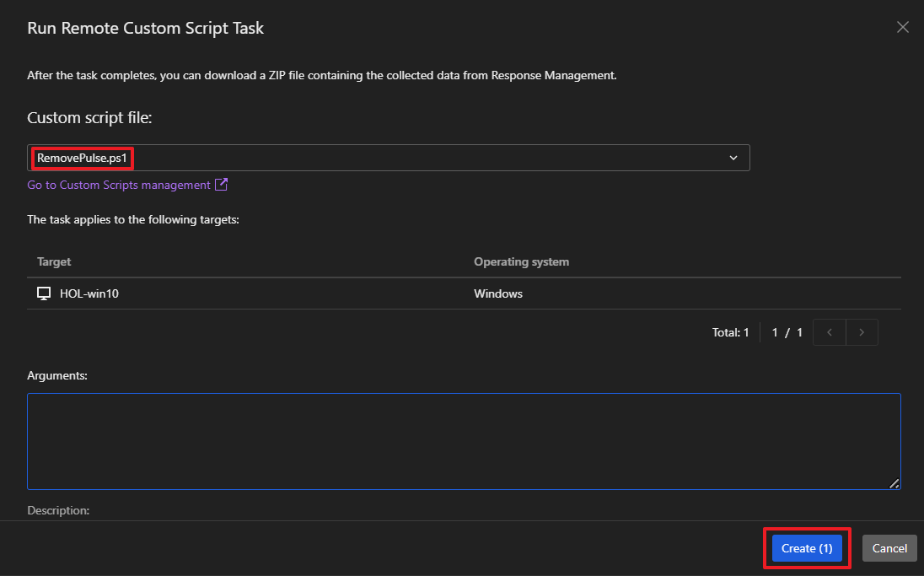Screen dimensions: 924x576
Task: Click the current page number in pagination
Action: [x=776, y=332]
